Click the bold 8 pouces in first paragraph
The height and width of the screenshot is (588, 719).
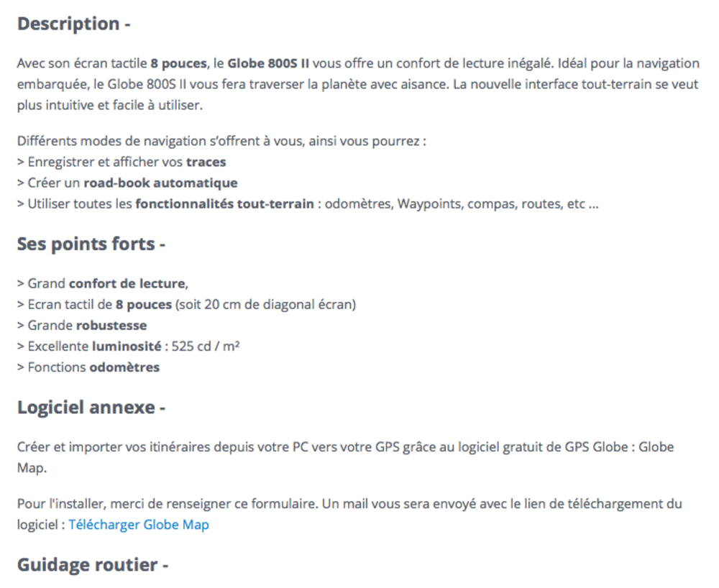click(x=178, y=63)
